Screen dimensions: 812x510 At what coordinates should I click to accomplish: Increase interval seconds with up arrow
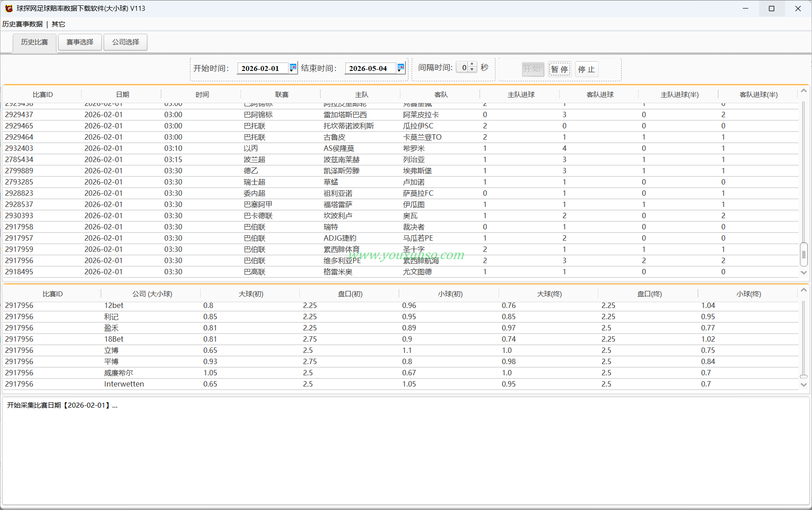(472, 65)
